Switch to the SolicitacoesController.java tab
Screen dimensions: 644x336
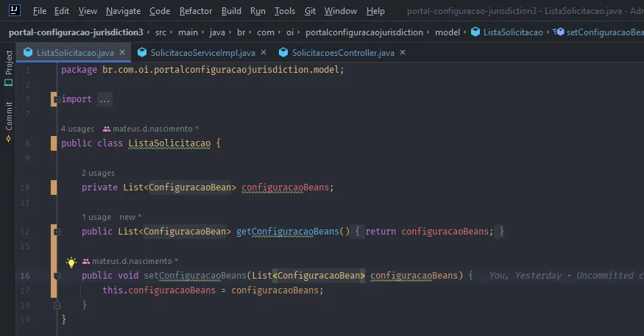(343, 52)
